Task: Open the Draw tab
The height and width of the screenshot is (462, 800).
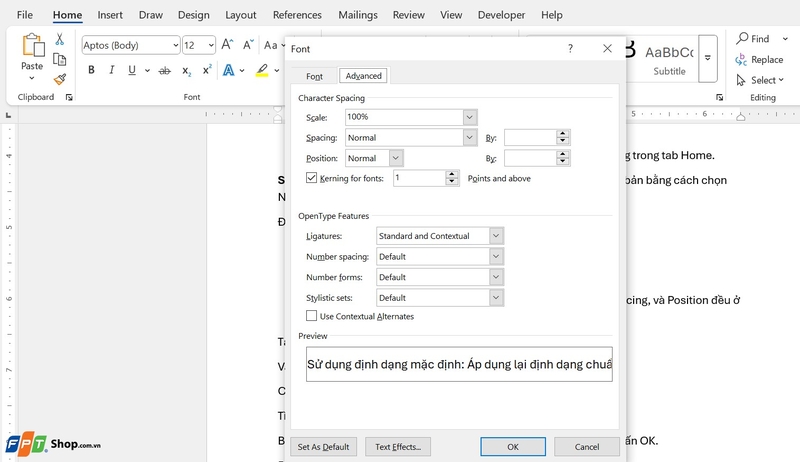Action: (151, 15)
